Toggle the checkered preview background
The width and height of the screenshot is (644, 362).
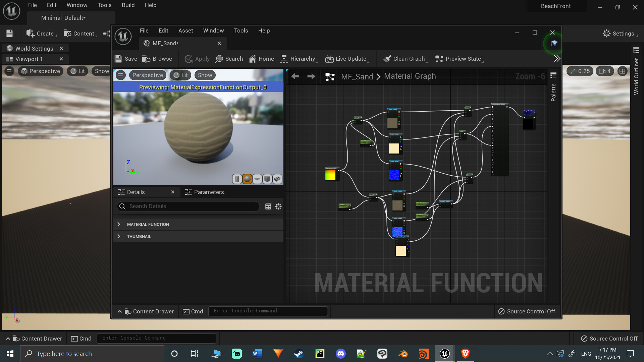click(277, 179)
